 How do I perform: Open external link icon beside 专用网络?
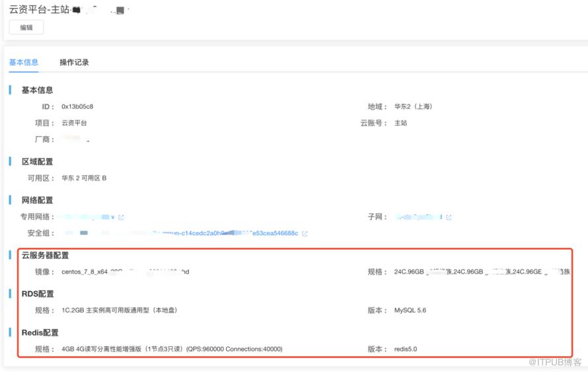click(x=121, y=217)
